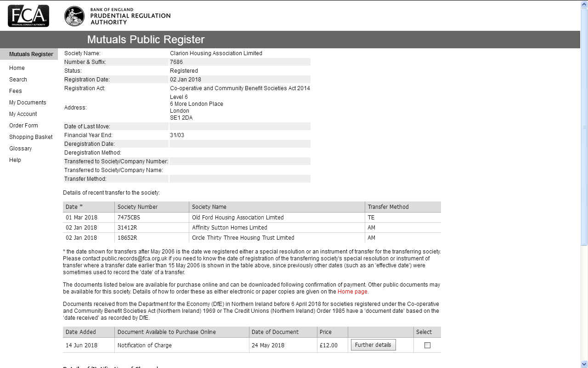Viewport: 588px width, 368px height.
Task: Click the scrollbar up arrow
Action: (x=584, y=4)
